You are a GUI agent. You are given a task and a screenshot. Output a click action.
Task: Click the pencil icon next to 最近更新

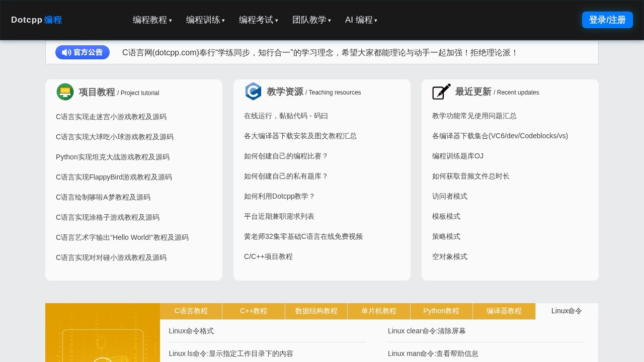click(x=441, y=92)
